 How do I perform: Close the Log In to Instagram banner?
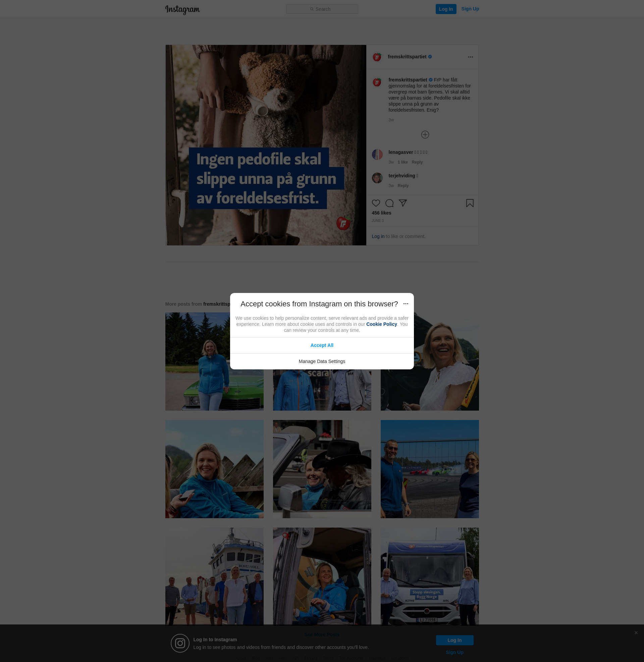click(636, 633)
